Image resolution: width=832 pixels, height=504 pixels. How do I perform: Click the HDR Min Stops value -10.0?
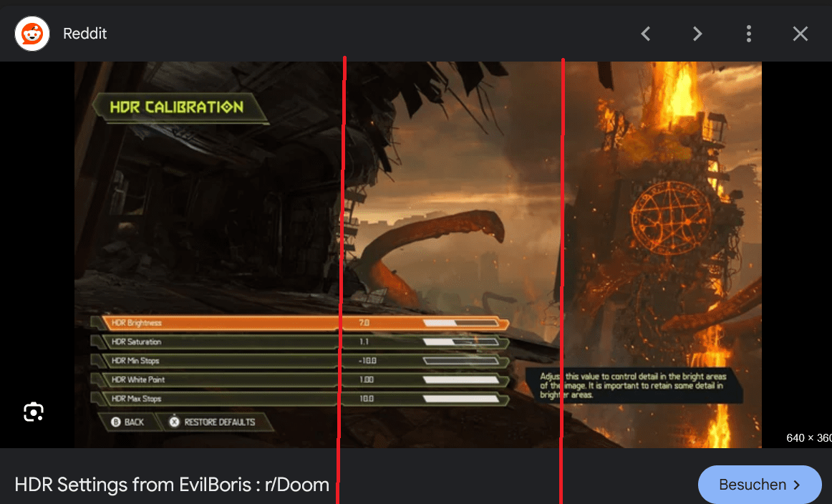[x=367, y=361]
